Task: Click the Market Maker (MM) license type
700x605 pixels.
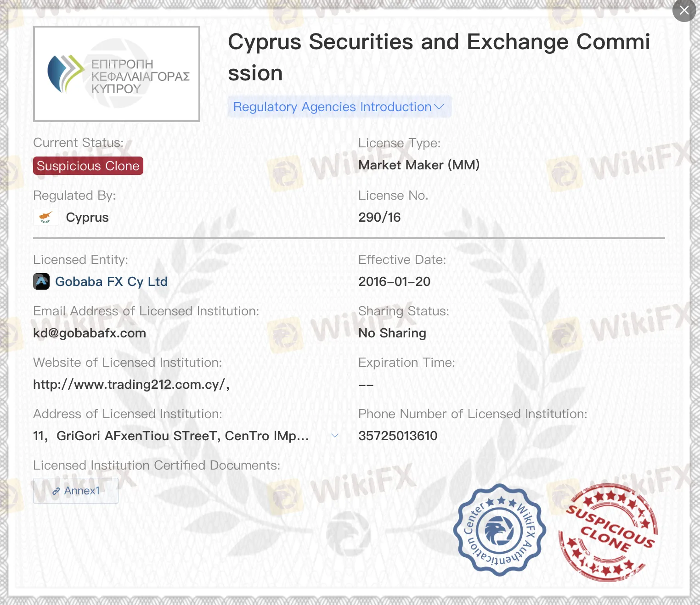Action: [419, 165]
